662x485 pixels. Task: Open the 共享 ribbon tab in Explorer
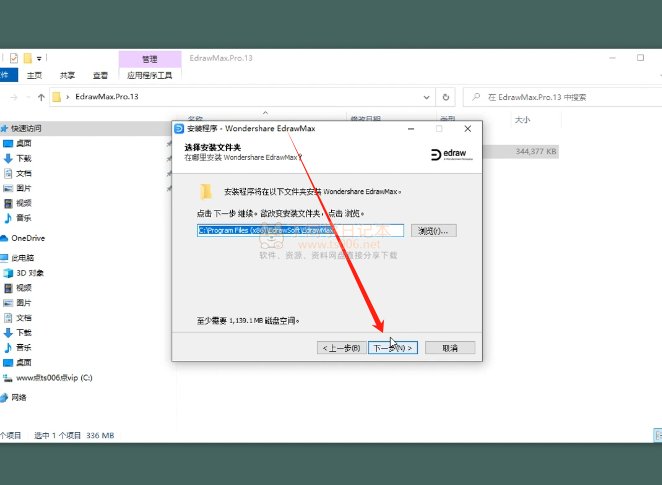[67, 75]
